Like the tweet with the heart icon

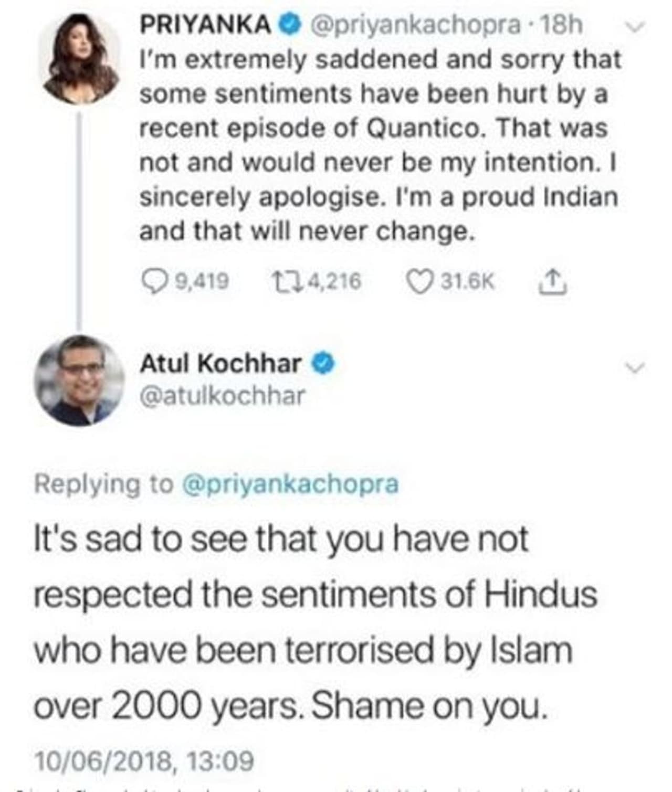click(x=419, y=282)
